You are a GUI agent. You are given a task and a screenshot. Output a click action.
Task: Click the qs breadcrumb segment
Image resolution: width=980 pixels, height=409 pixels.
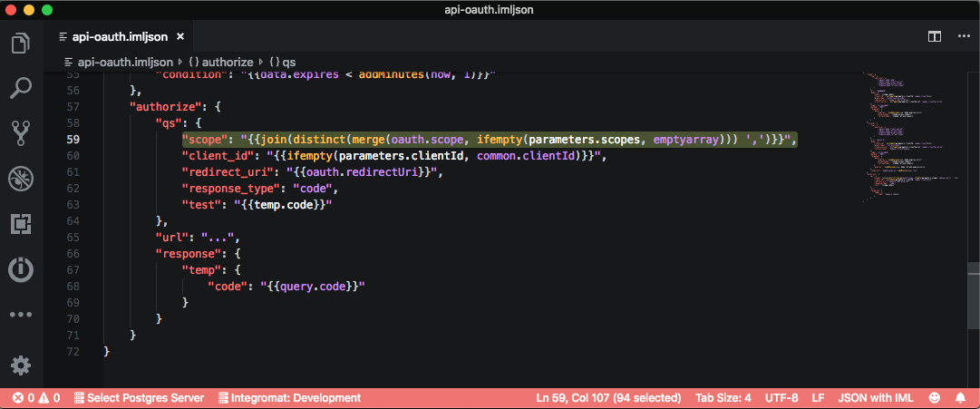282,62
